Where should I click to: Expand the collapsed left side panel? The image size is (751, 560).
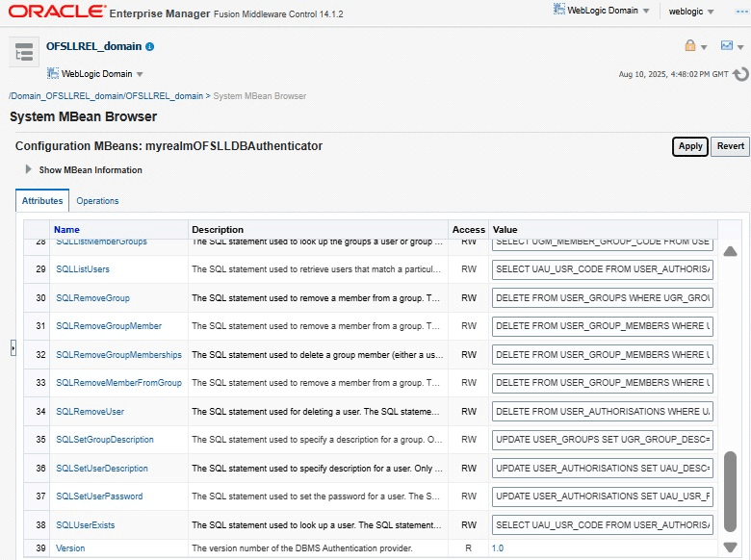[x=13, y=348]
